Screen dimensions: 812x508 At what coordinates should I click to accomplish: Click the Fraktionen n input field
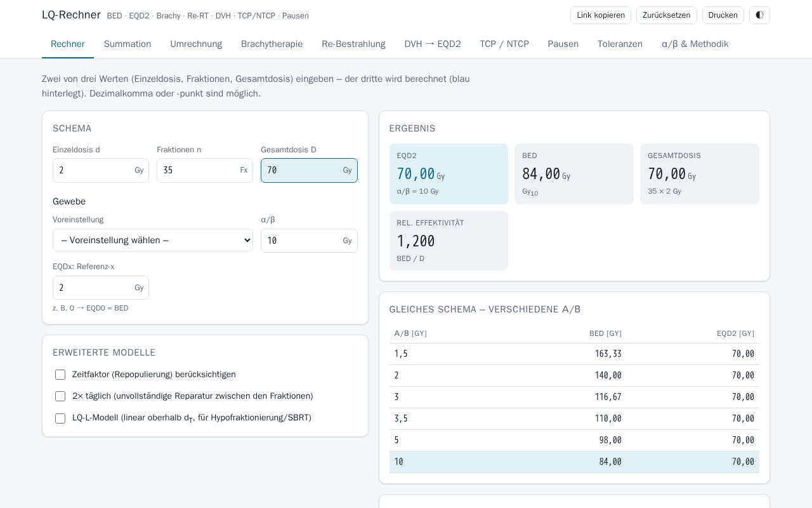pyautogui.click(x=205, y=170)
